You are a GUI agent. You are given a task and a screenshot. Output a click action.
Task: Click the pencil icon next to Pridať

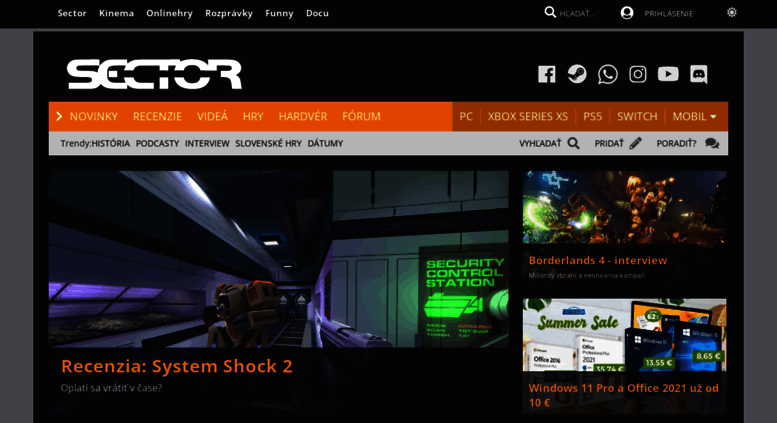[635, 144]
